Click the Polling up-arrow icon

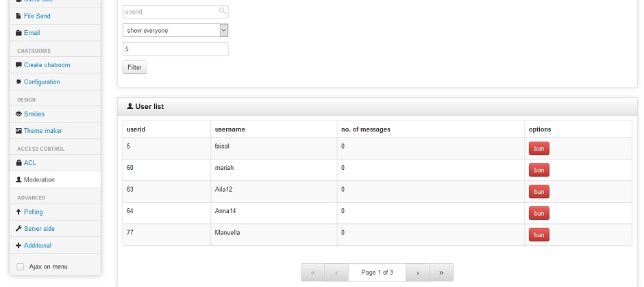(18, 212)
